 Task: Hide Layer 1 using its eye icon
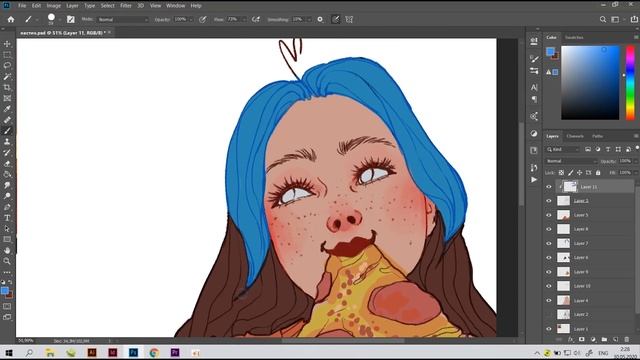click(549, 329)
